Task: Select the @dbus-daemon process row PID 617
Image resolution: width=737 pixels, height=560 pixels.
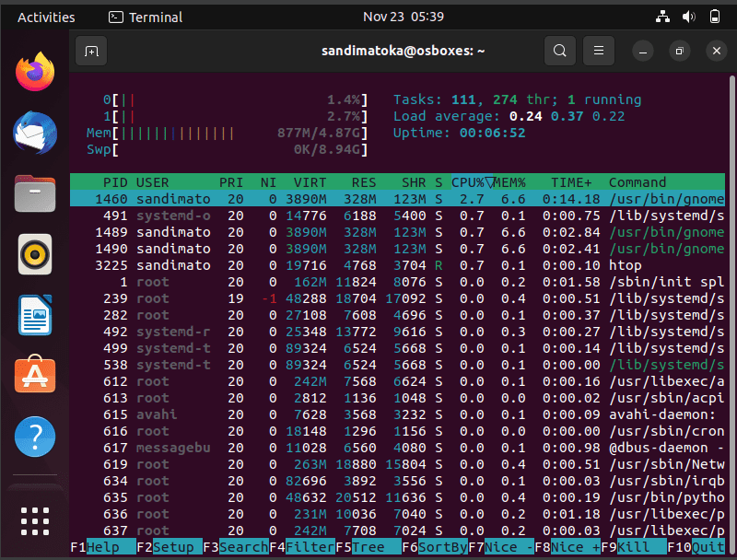Action: (397, 448)
